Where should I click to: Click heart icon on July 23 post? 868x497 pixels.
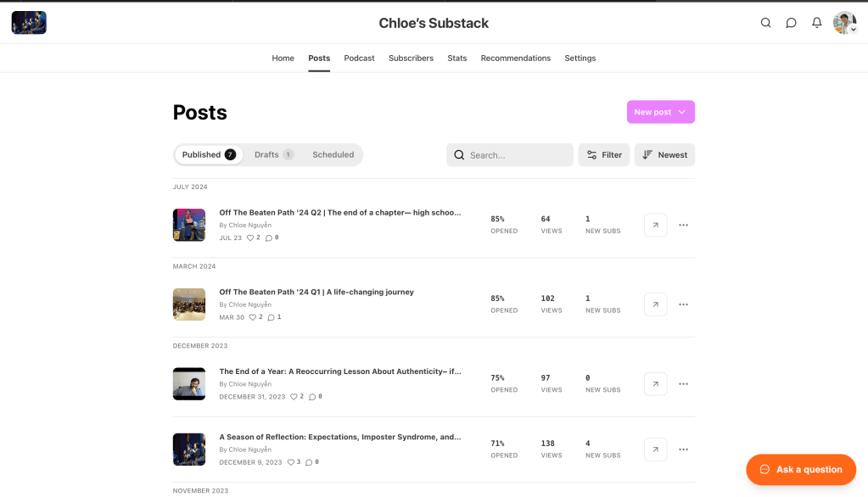point(250,238)
